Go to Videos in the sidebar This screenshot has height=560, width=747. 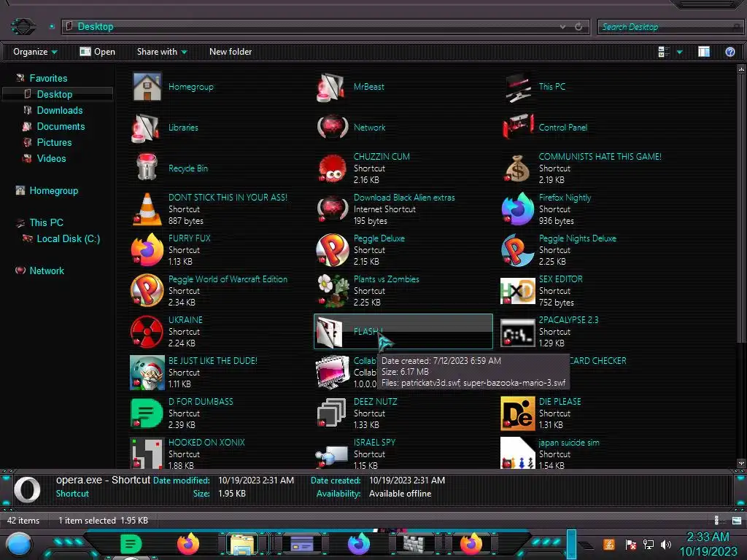(x=52, y=158)
